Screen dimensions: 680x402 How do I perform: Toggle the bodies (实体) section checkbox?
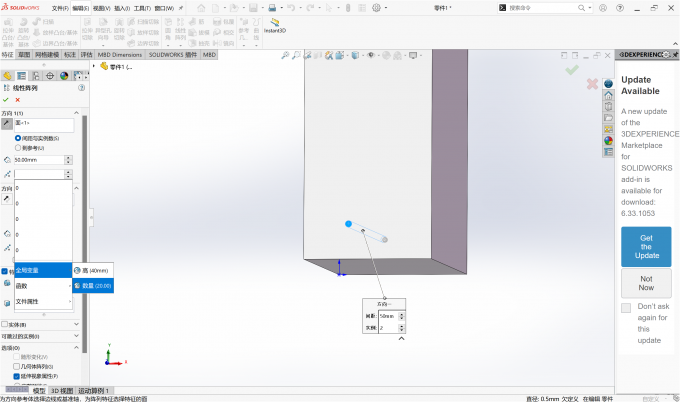[x=4, y=324]
